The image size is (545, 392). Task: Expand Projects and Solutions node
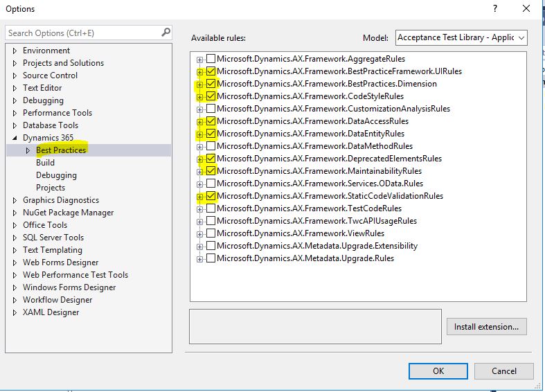pos(15,63)
